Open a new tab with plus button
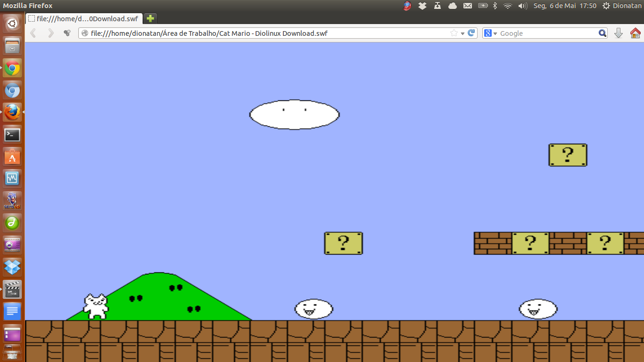The width and height of the screenshot is (644, 362). (150, 19)
